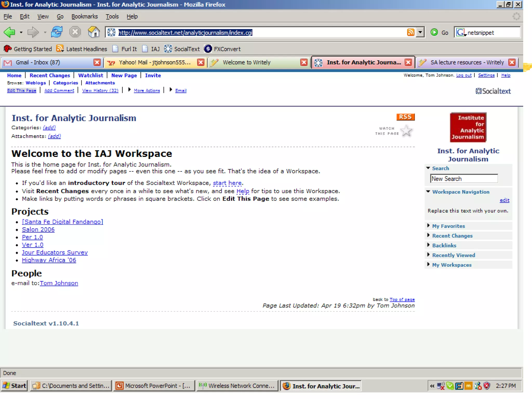This screenshot has height=399, width=532.
Task: Open the Furl It bookmark
Action: (125, 49)
